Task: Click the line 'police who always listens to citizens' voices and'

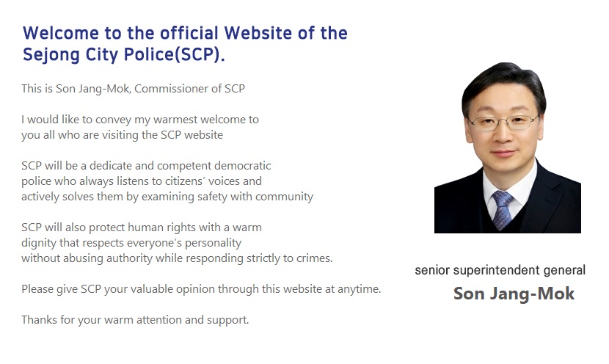Action: [x=142, y=181]
